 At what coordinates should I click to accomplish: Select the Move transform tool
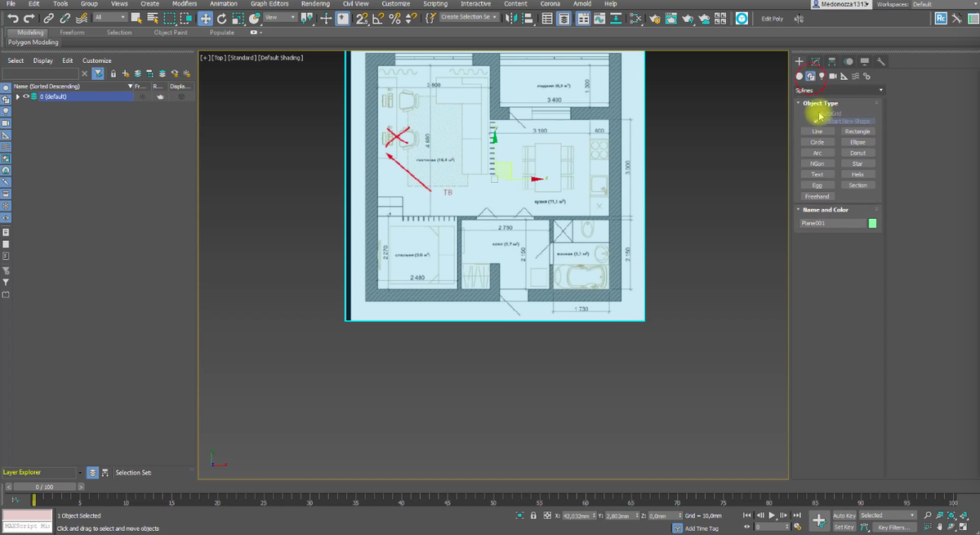(205, 18)
